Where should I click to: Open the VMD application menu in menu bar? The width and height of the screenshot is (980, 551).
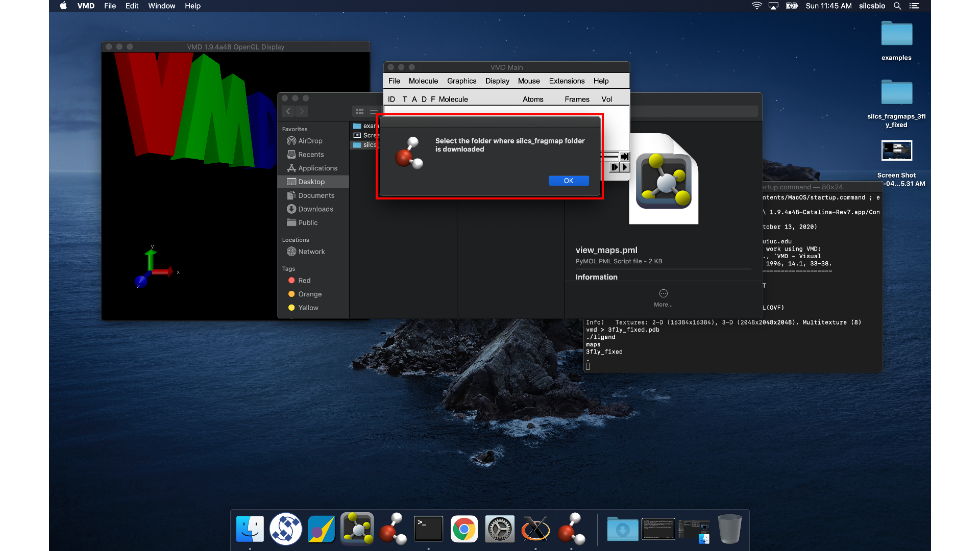pos(86,6)
